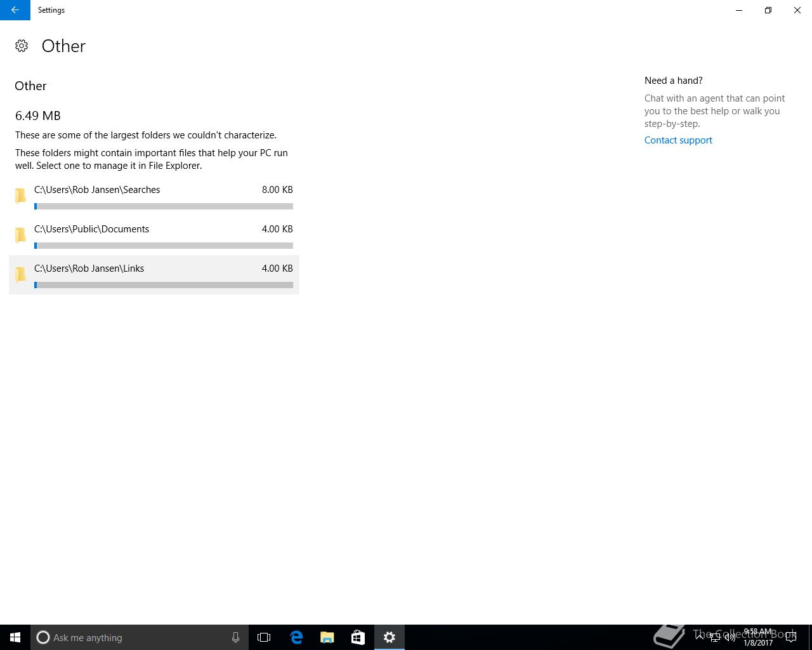The height and width of the screenshot is (650, 812).
Task: Click the Cortana microphone icon
Action: point(235,637)
